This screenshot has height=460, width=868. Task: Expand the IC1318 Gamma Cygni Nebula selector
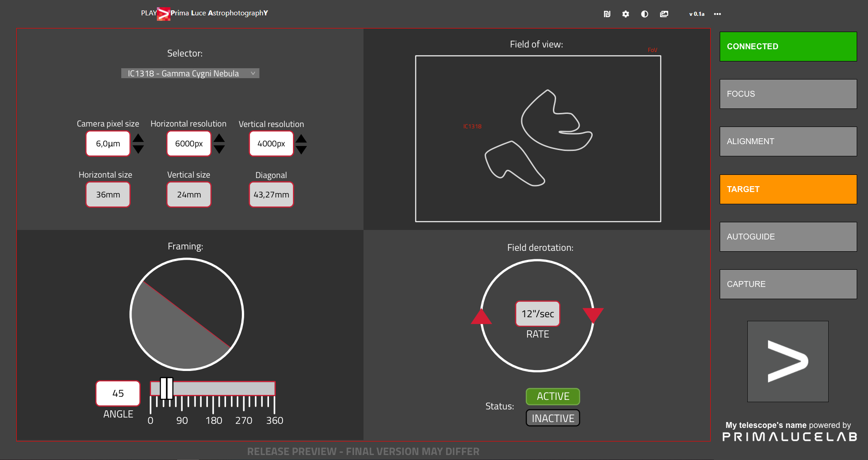(190, 73)
